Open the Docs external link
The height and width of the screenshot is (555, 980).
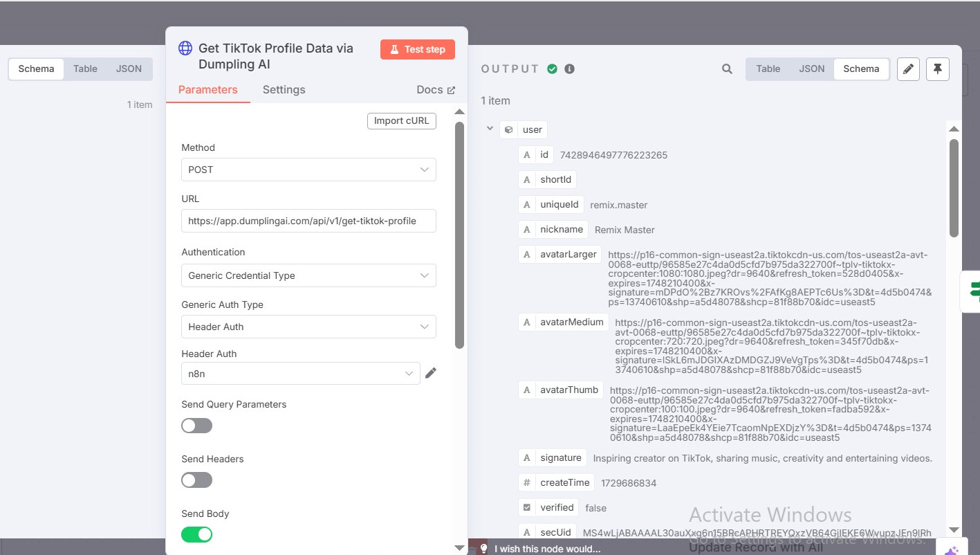(x=436, y=90)
